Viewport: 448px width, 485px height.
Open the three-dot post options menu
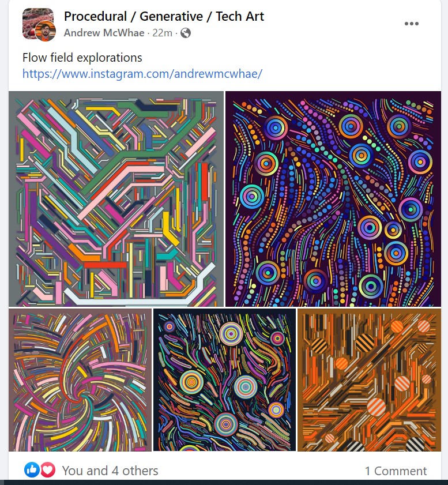pos(412,24)
